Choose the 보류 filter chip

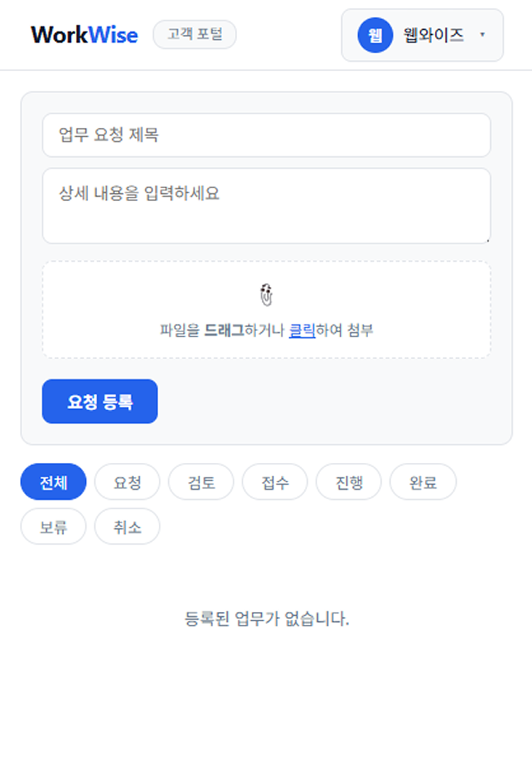pyautogui.click(x=53, y=527)
